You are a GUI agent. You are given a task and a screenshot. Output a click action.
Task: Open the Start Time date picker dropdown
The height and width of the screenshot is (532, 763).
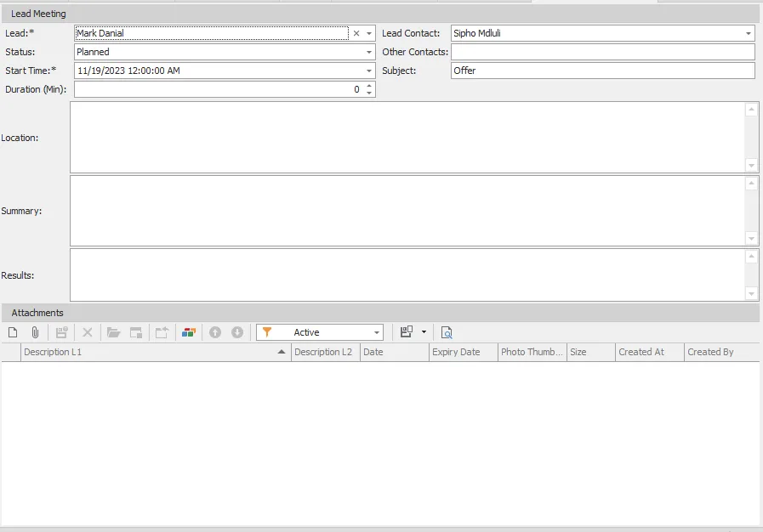[x=369, y=71]
